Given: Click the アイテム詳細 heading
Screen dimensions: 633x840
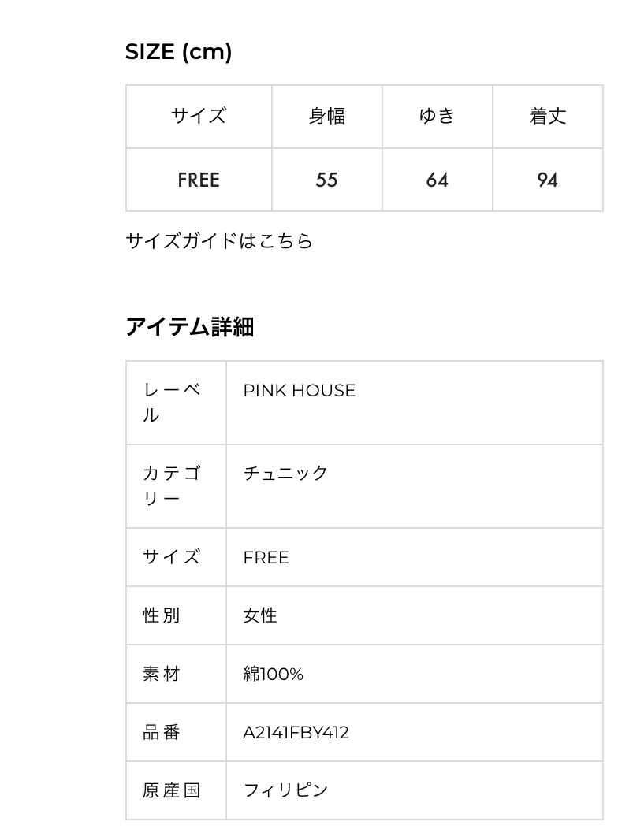Looking at the screenshot, I should [189, 326].
